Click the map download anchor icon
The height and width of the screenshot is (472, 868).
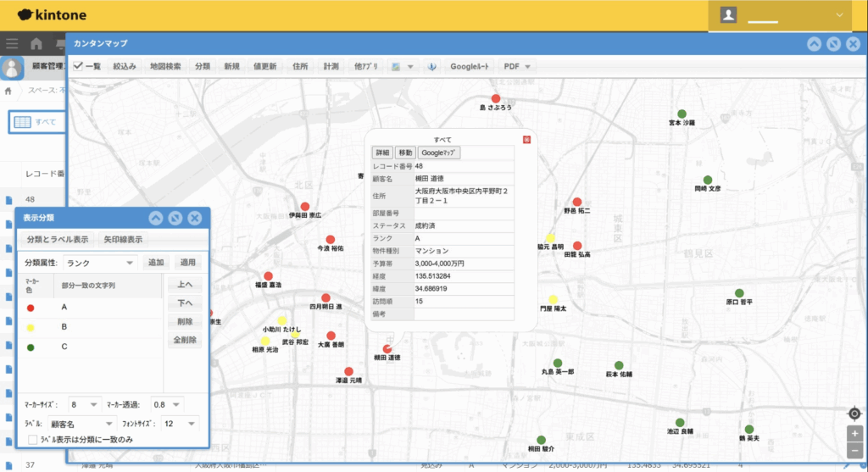click(x=431, y=66)
